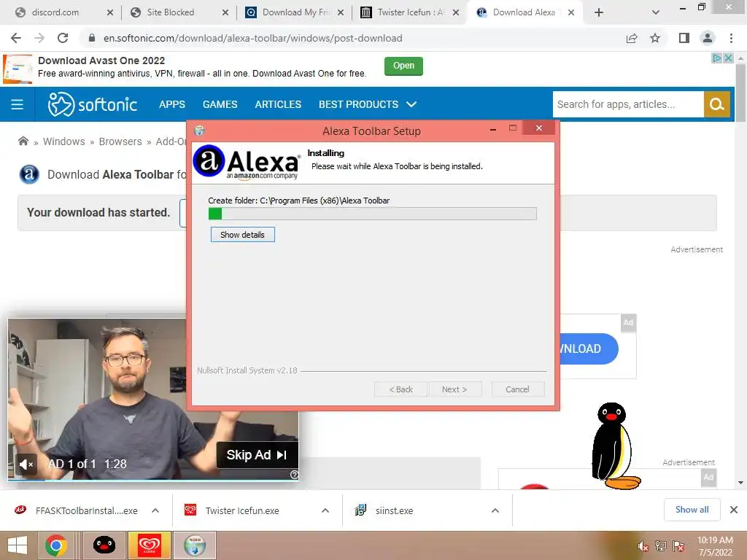Close the discord.com tab
The image size is (747, 560).
click(110, 12)
